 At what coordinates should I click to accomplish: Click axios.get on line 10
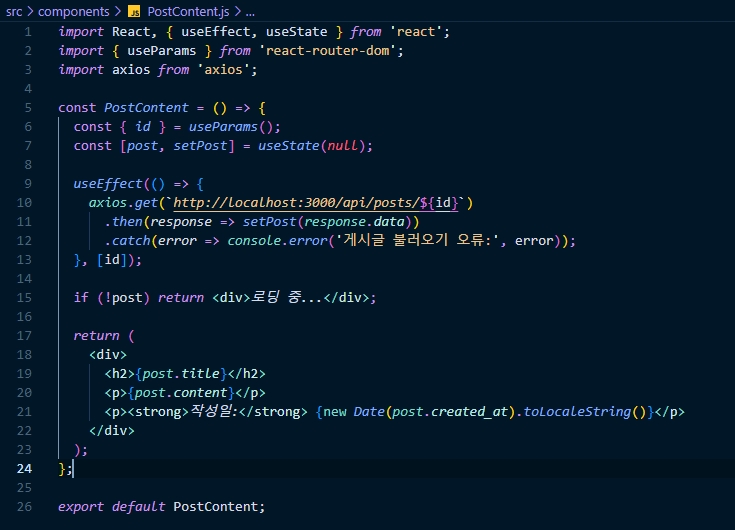point(123,203)
